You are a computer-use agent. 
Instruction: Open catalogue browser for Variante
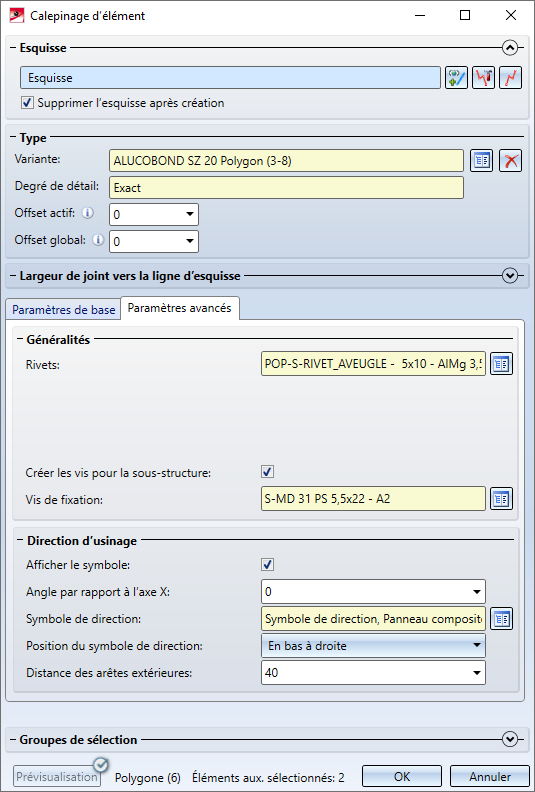pyautogui.click(x=481, y=161)
